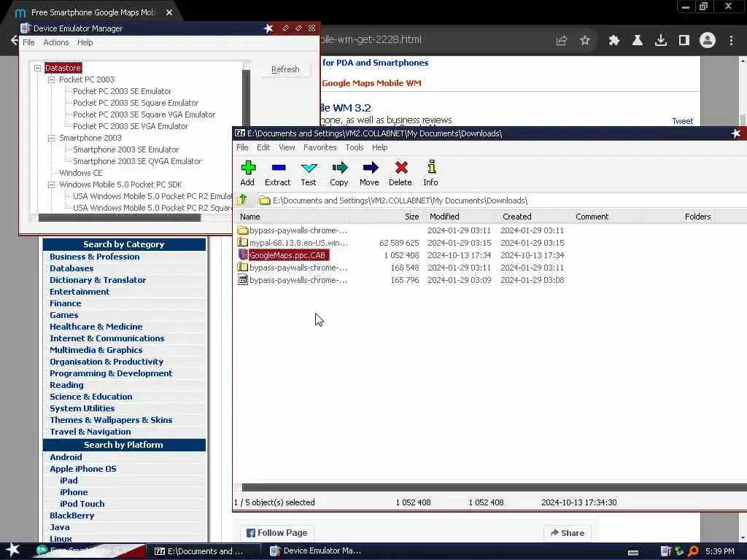Collapse the Datastore tree node
This screenshot has height=560, width=747.
click(x=38, y=68)
